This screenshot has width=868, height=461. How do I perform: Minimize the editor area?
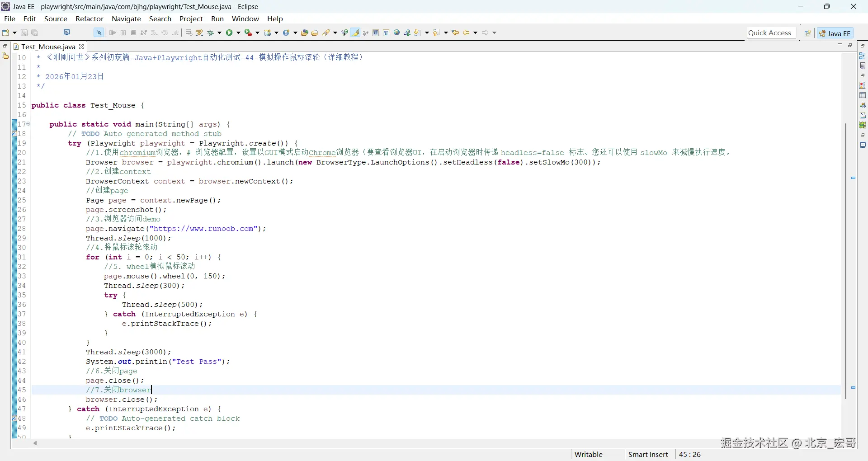pyautogui.click(x=840, y=45)
